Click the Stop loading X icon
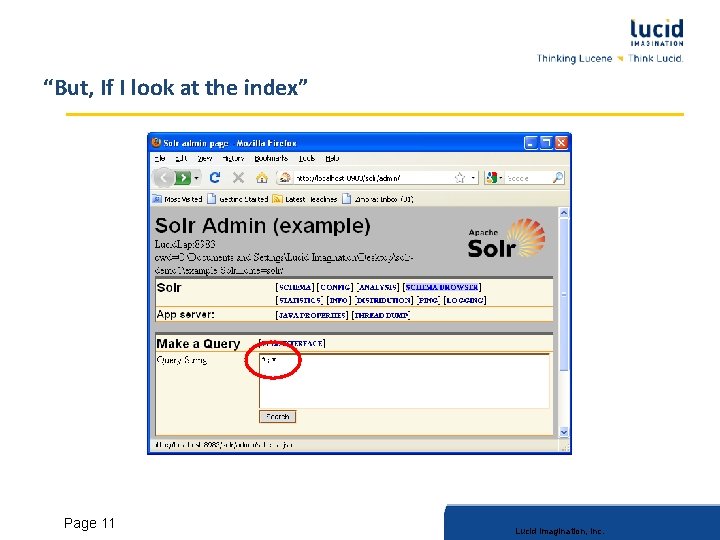 [x=238, y=178]
